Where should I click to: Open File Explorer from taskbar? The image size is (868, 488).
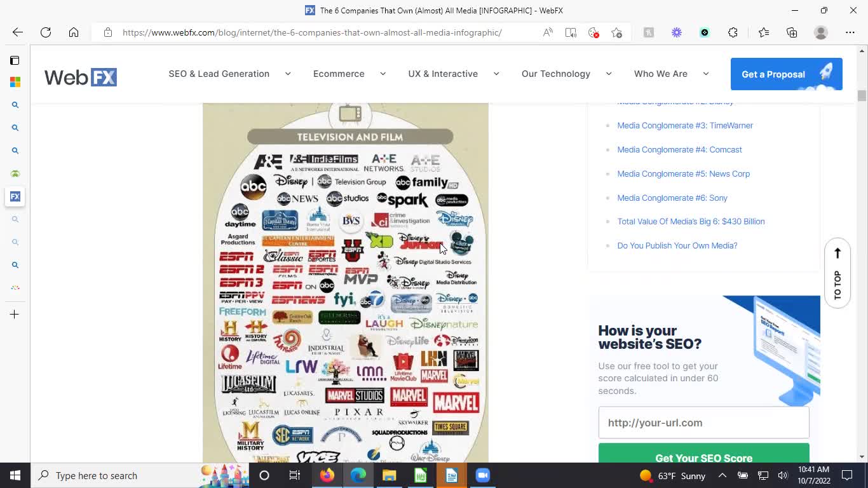pos(390,475)
